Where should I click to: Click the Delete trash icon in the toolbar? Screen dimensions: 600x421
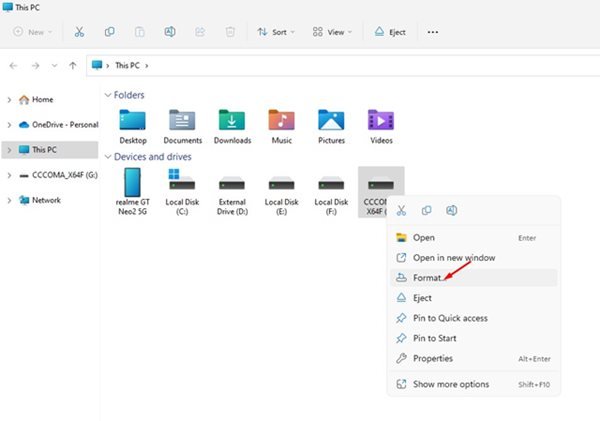pyautogui.click(x=229, y=32)
